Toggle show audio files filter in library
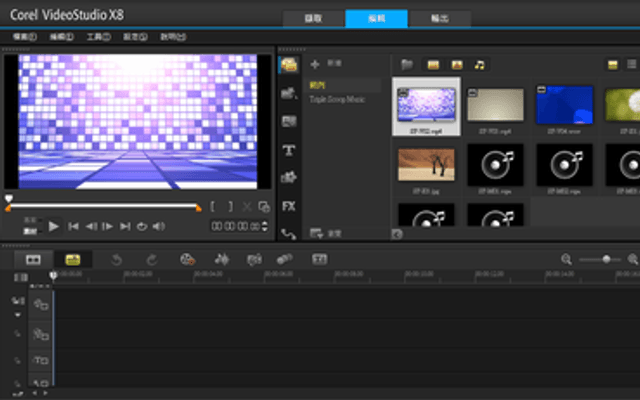Screen dimensions: 640x400 tap(480, 64)
